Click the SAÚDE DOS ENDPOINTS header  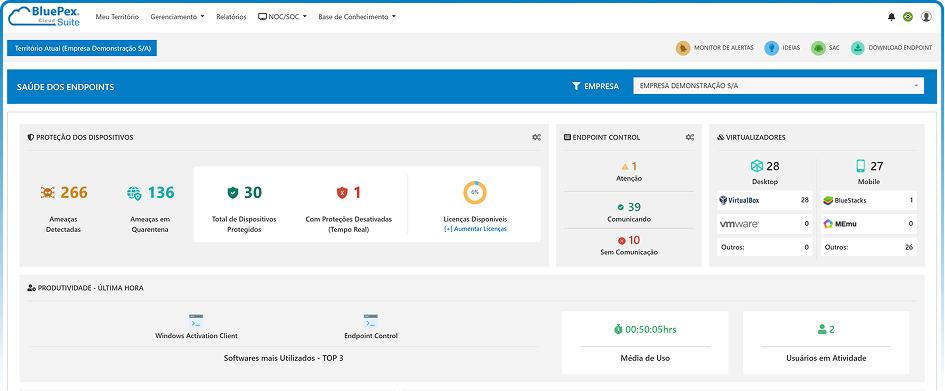click(65, 87)
